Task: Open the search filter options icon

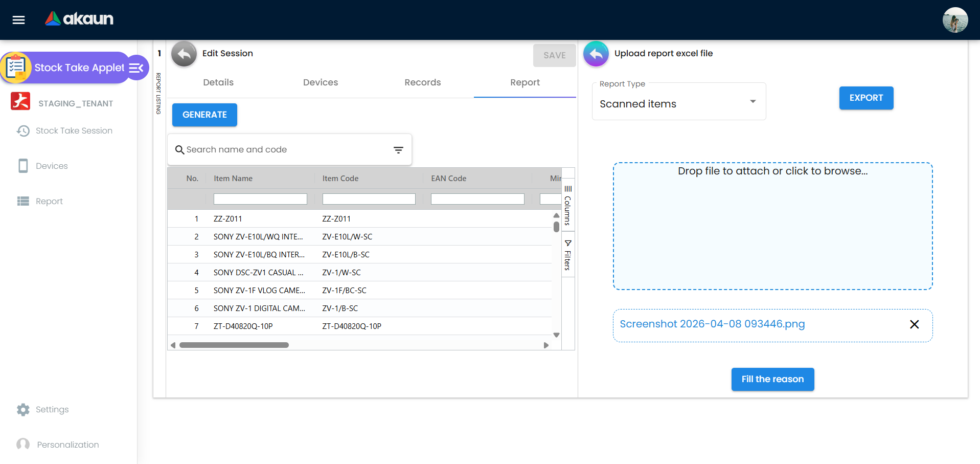Action: 398,150
